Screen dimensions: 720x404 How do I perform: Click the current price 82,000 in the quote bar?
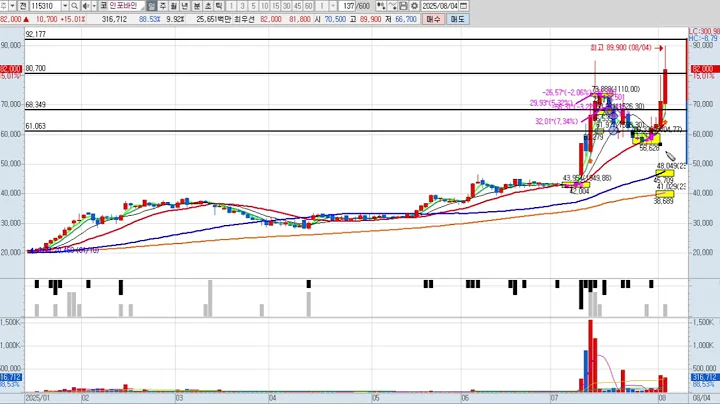tap(11, 19)
